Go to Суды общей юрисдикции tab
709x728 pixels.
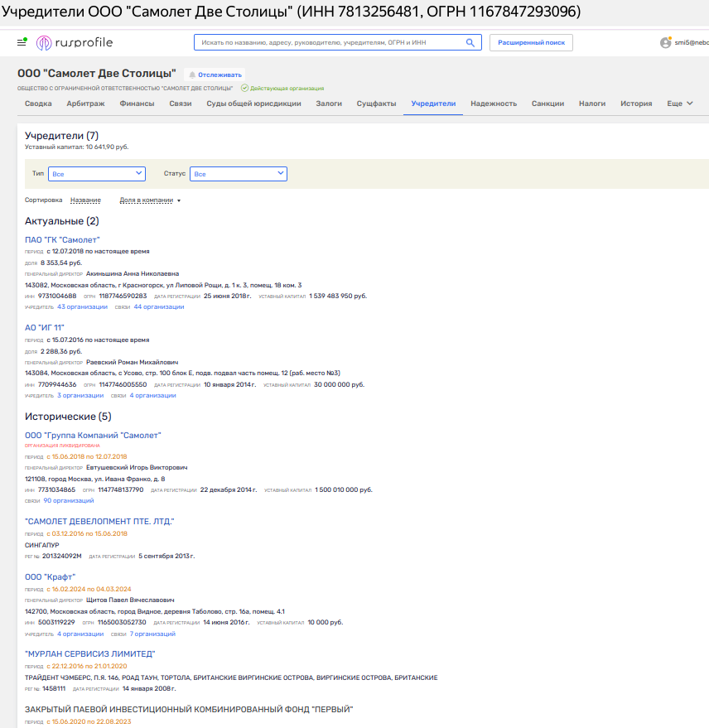click(x=254, y=104)
